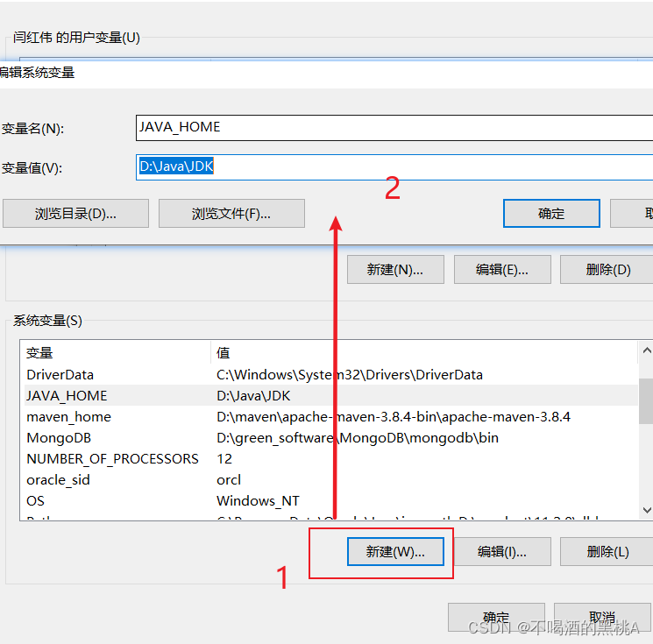This screenshot has height=644, width=653.
Task: Click the value D:\Java\JDK in the JAVA_HOME row
Action: tap(253, 395)
